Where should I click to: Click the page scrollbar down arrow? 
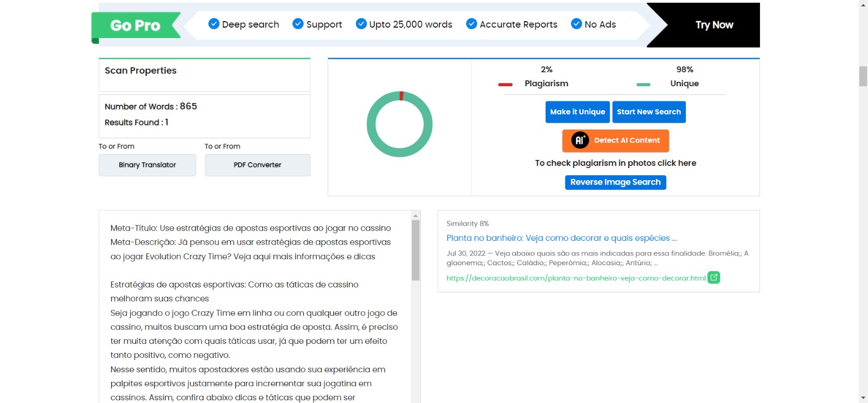tap(863, 398)
